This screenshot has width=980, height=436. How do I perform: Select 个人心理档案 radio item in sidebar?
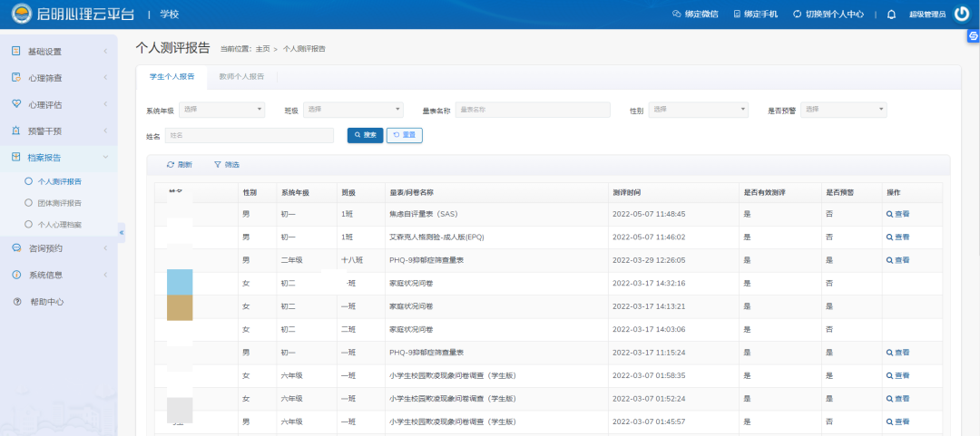[x=27, y=224]
